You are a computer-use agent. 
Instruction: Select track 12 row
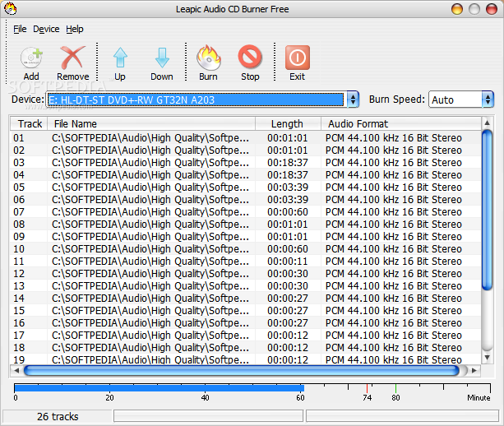[246, 274]
